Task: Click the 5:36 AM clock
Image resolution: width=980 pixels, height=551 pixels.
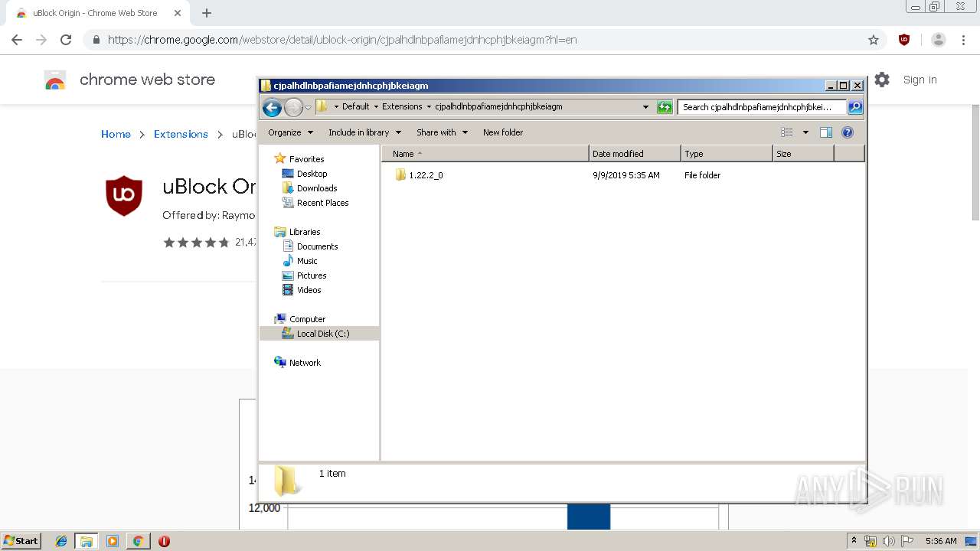Action: pyautogui.click(x=941, y=541)
